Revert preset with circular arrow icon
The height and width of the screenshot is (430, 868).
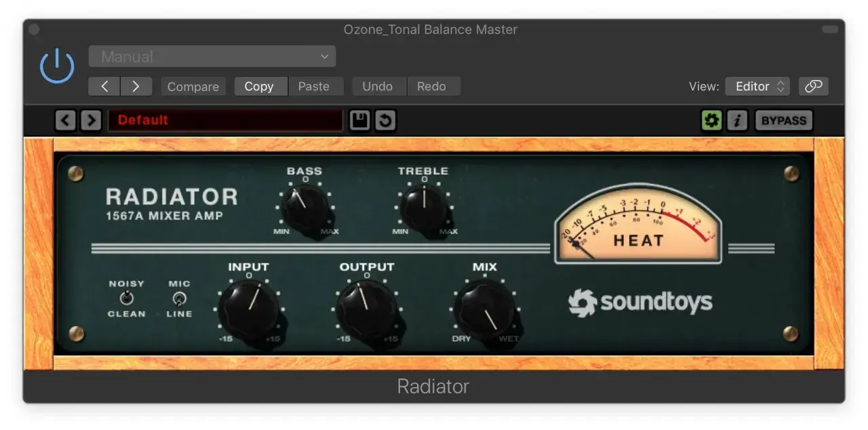(385, 121)
